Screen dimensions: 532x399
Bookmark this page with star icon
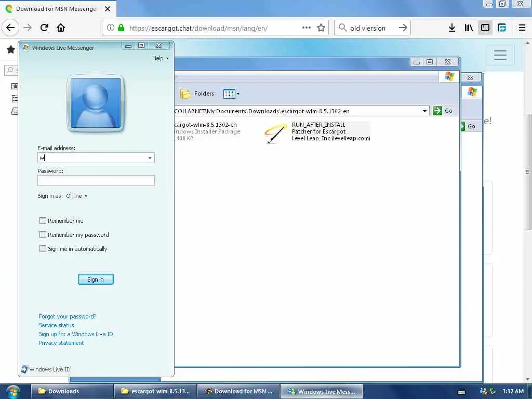tap(321, 28)
